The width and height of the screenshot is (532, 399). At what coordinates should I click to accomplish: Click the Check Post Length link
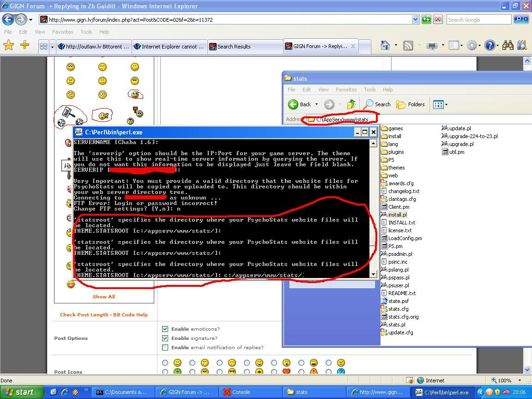pyautogui.click(x=84, y=314)
